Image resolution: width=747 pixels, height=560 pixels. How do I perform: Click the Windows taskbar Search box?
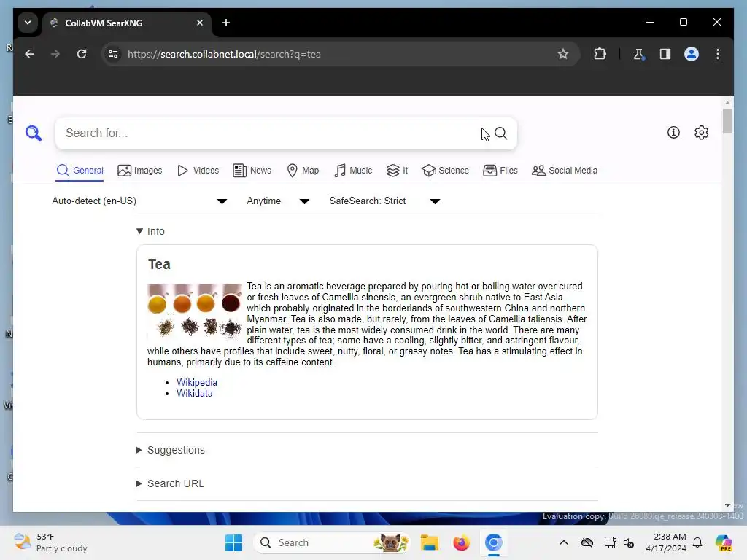[x=333, y=542]
